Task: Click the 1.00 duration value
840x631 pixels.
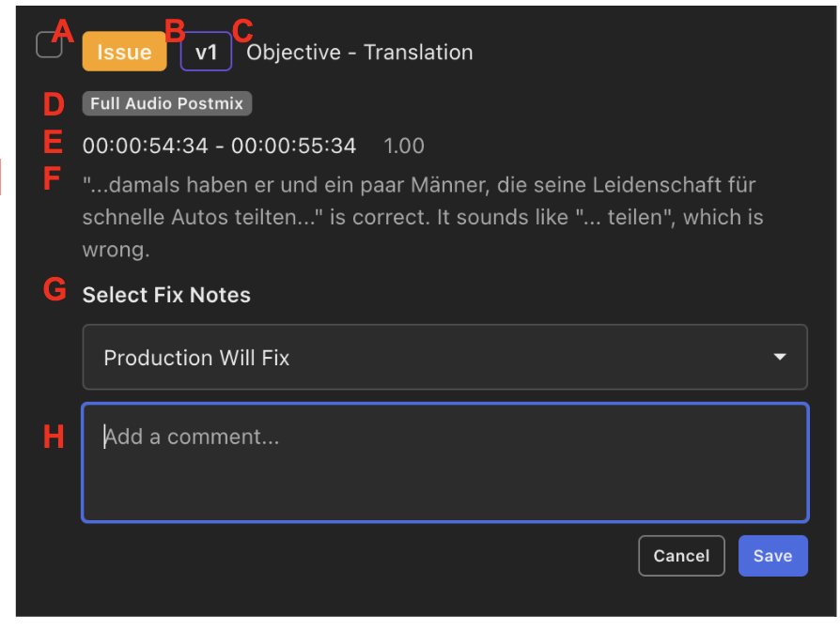Action: [x=404, y=146]
